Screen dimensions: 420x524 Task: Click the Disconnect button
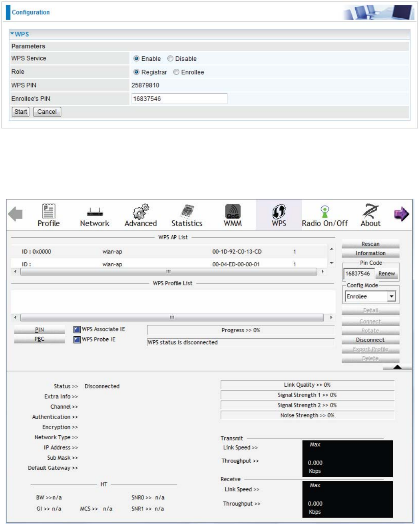370,340
